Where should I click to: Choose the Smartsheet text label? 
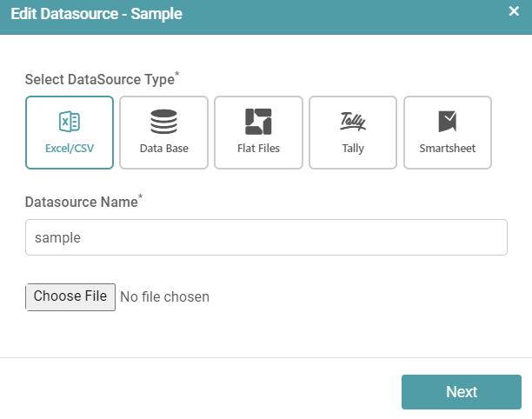coord(448,149)
